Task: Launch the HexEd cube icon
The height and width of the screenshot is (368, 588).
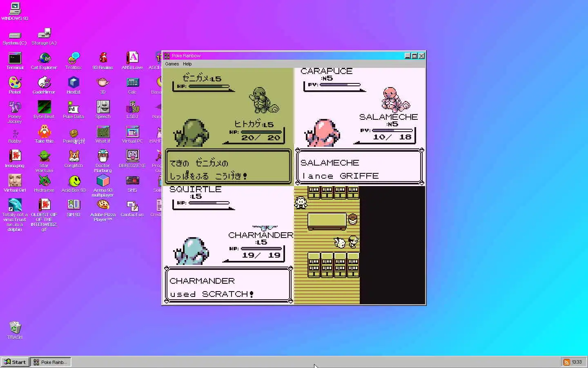Action: pos(73,85)
